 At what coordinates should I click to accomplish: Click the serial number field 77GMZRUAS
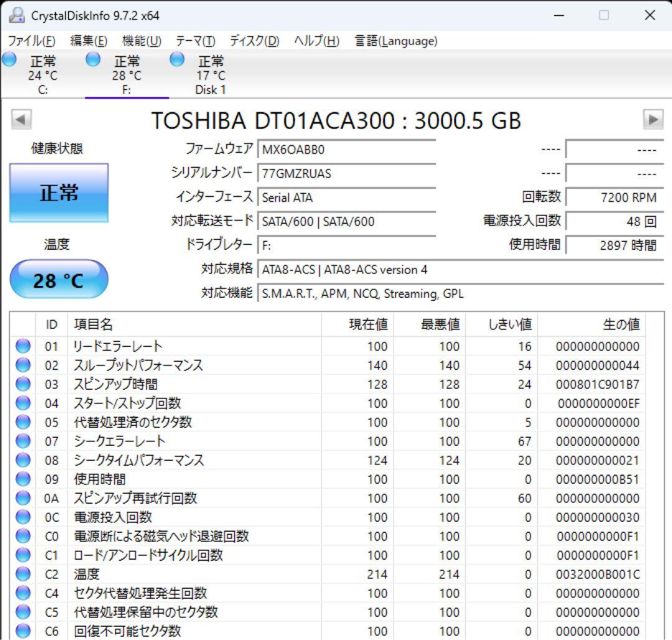pyautogui.click(x=347, y=174)
